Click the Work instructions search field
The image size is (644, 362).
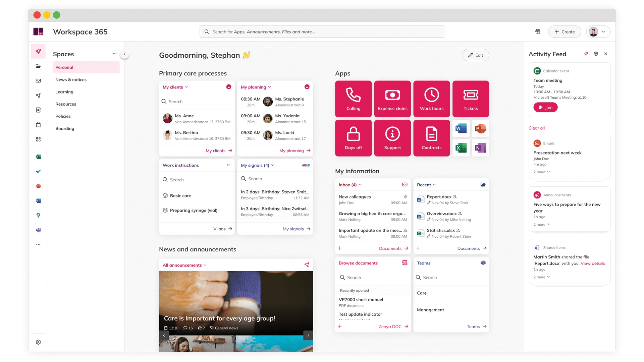pyautogui.click(x=197, y=180)
